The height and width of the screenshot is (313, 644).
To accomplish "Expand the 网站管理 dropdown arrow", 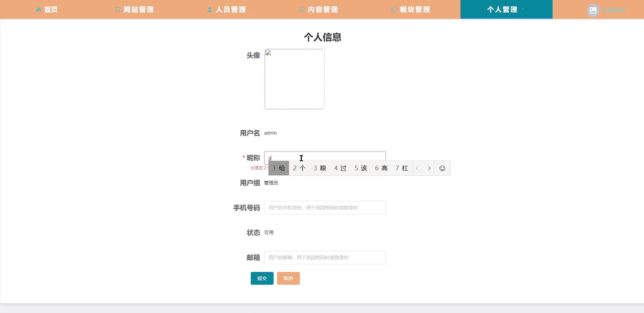I will pyautogui.click(x=160, y=9).
